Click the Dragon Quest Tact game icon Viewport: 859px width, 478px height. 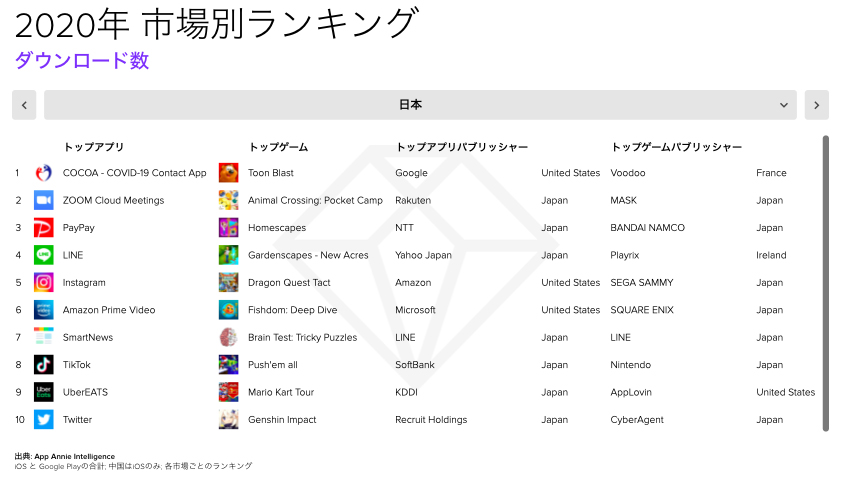228,283
